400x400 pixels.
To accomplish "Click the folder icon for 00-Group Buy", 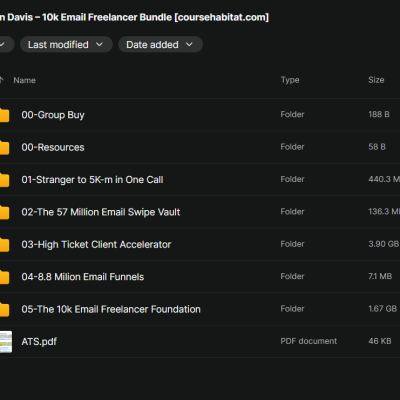I will pyautogui.click(x=4, y=115).
